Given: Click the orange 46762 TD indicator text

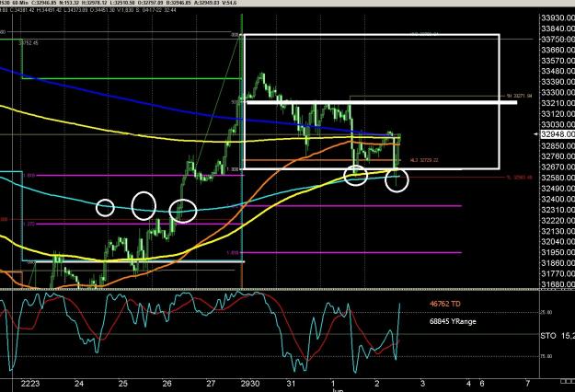Looking at the screenshot, I should tap(444, 304).
